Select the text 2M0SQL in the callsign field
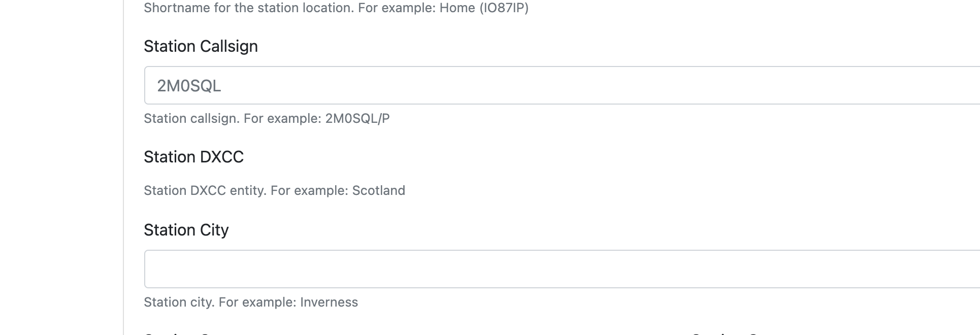The width and height of the screenshot is (980, 335). click(x=188, y=85)
